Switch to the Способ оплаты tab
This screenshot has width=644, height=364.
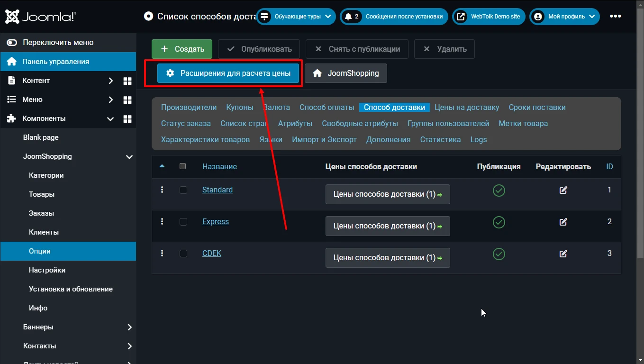[327, 108]
